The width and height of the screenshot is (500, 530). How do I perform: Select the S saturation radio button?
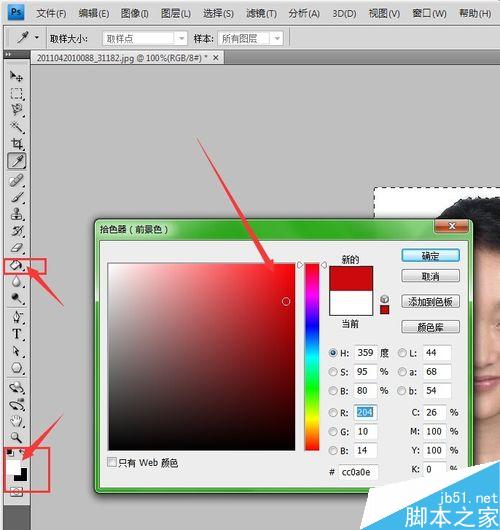[x=333, y=372]
